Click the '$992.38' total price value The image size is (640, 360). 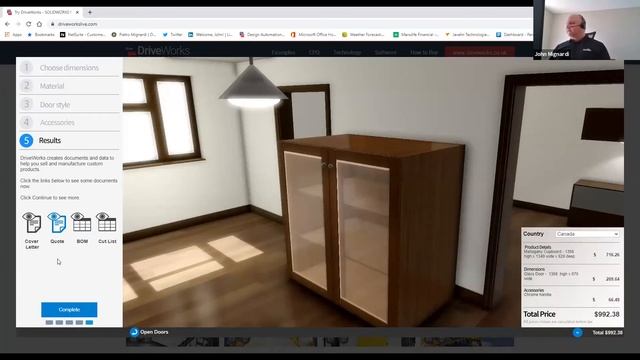tap(607, 314)
